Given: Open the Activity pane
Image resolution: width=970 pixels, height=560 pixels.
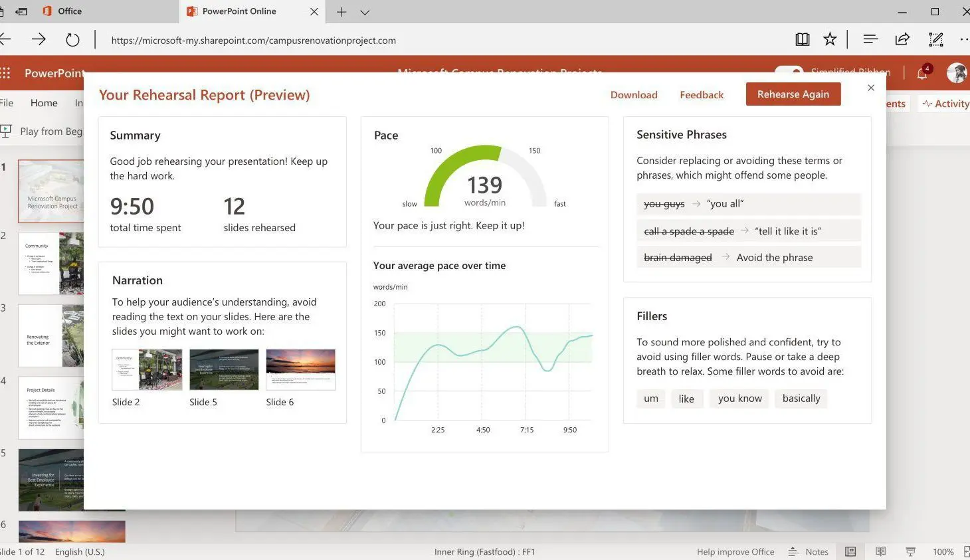Looking at the screenshot, I should pyautogui.click(x=944, y=104).
